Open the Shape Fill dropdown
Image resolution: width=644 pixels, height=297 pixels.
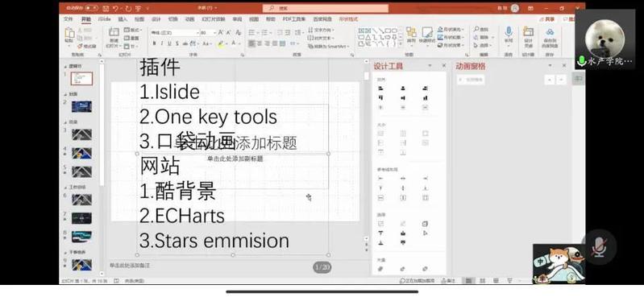pyautogui.click(x=451, y=30)
